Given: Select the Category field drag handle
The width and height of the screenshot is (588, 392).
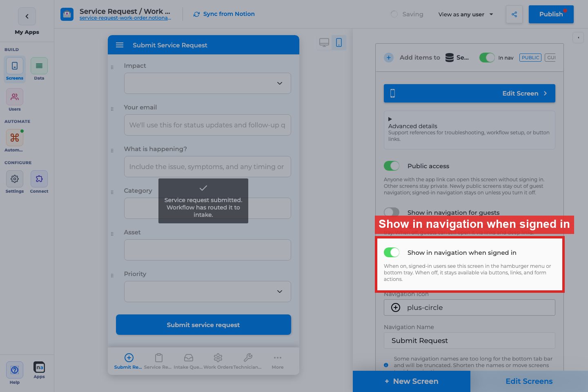Looking at the screenshot, I should (x=112, y=192).
